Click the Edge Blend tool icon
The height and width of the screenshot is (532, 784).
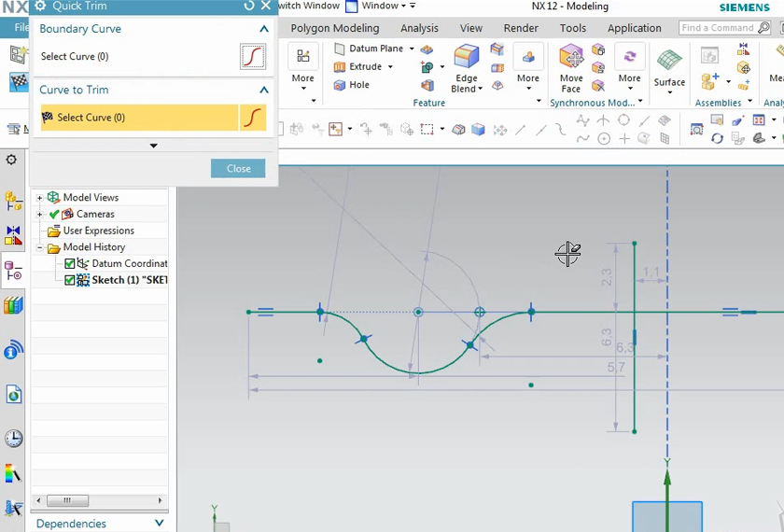(466, 58)
